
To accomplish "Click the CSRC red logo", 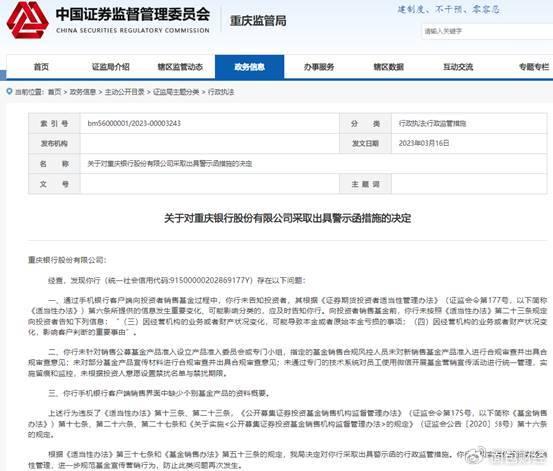I will pos(27,20).
